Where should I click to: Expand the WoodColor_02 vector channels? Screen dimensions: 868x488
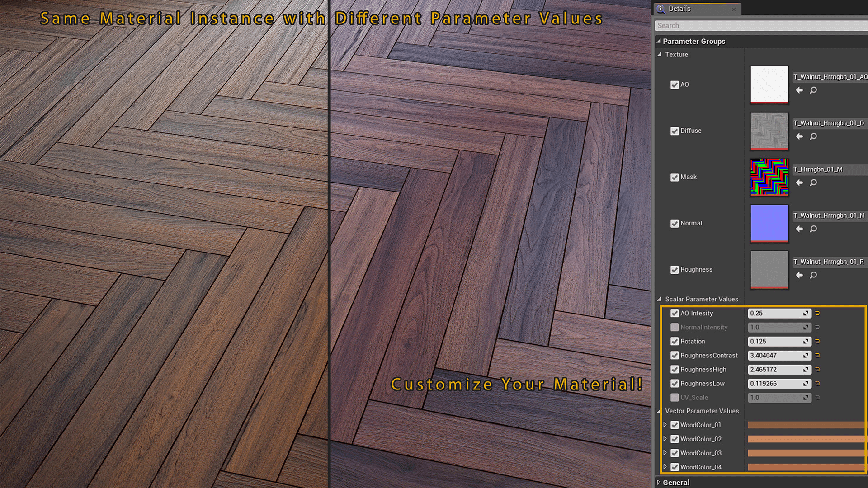pyautogui.click(x=665, y=439)
